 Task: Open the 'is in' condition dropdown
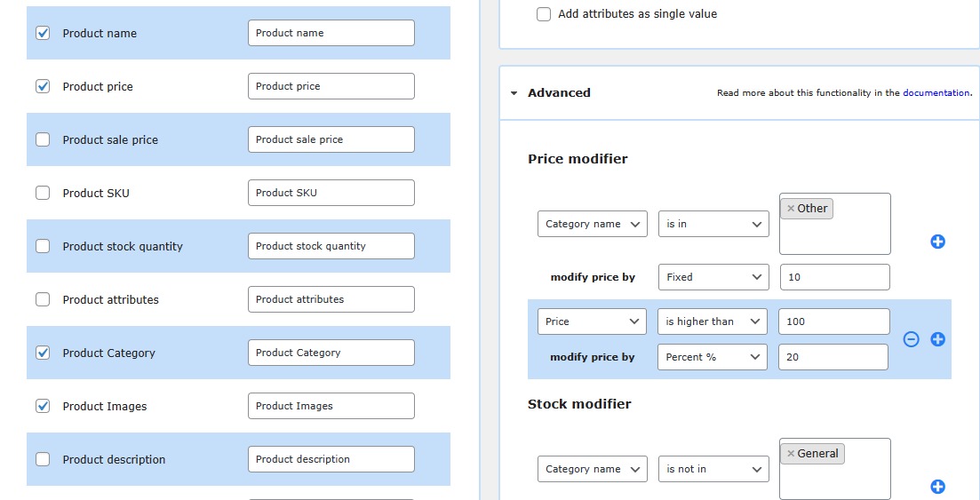[x=713, y=224]
